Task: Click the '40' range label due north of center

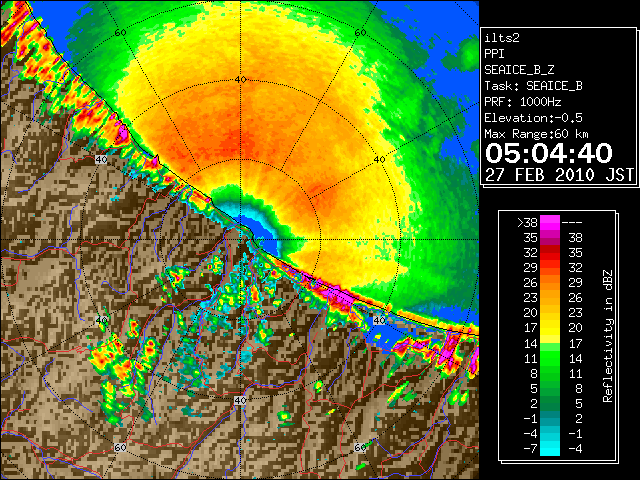Action: point(240,80)
